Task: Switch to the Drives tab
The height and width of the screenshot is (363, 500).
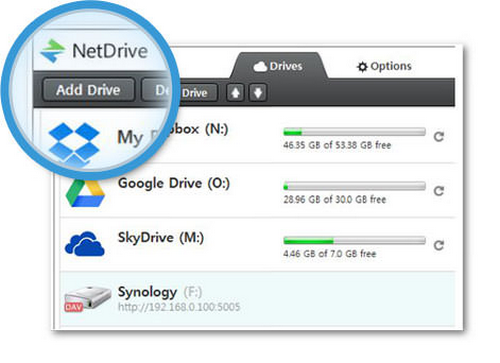Action: click(278, 66)
